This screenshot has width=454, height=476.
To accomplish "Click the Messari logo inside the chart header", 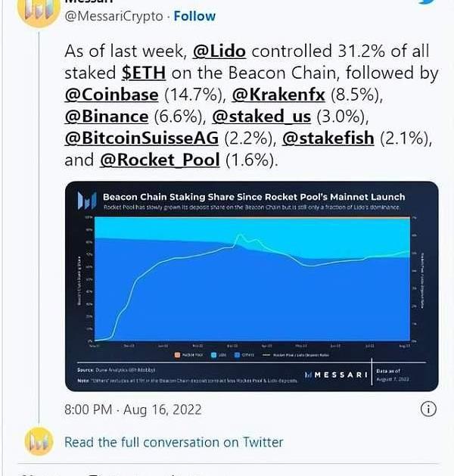I will tap(87, 200).
